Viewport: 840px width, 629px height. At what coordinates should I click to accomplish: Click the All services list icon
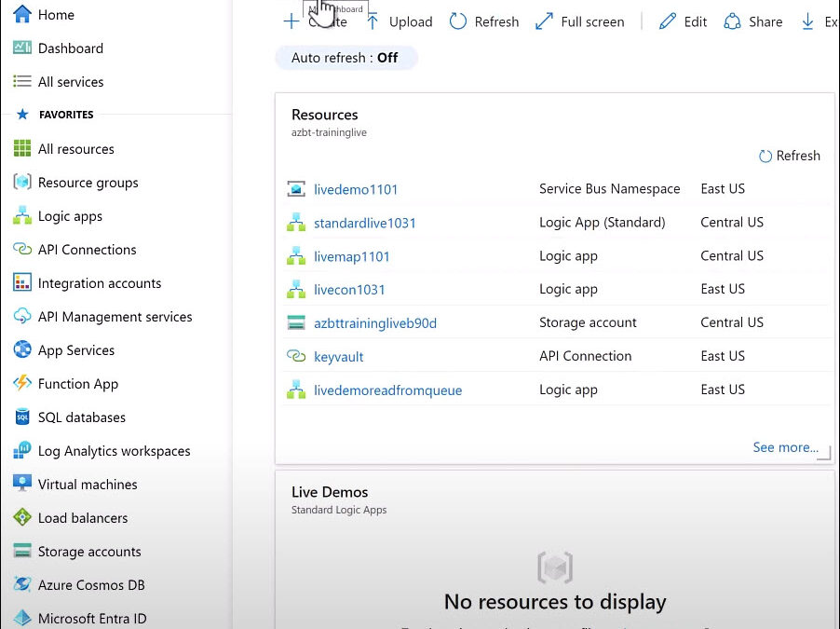pyautogui.click(x=22, y=81)
